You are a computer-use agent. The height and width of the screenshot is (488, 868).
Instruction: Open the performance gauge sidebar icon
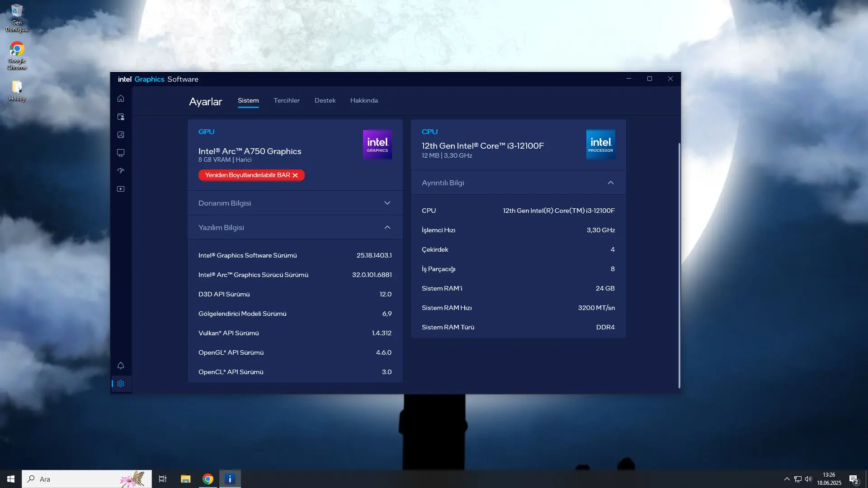click(121, 171)
